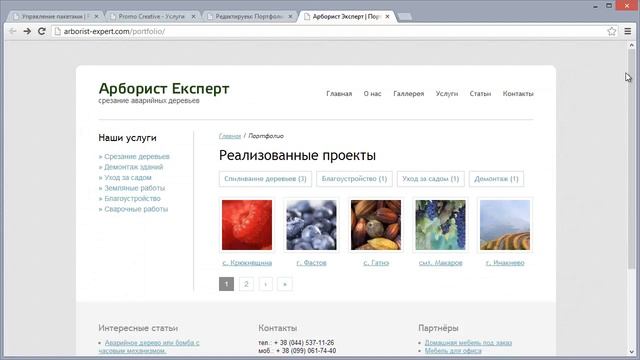The height and width of the screenshot is (360, 640).
Task: Click the Земляные работы sidebar link
Action: [134, 188]
